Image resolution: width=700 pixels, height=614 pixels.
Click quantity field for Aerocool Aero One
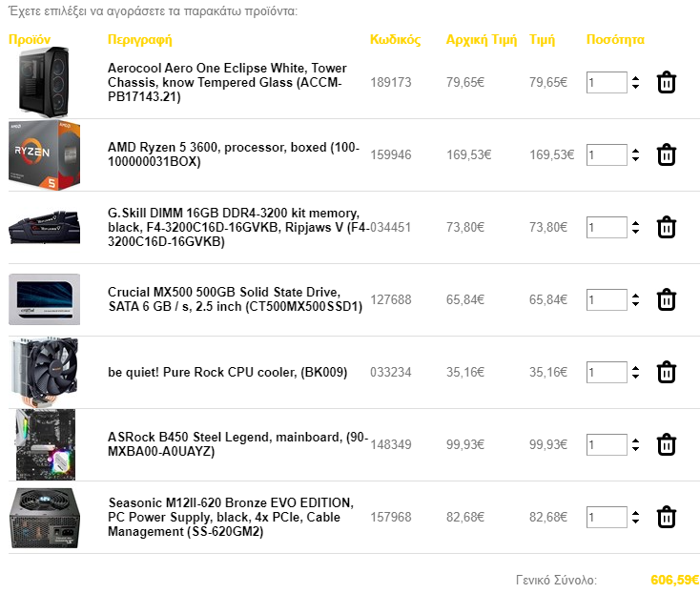607,83
